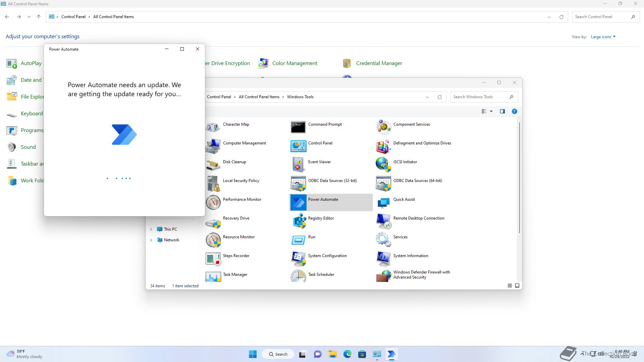Expand Network node in navigation pane

(x=151, y=240)
